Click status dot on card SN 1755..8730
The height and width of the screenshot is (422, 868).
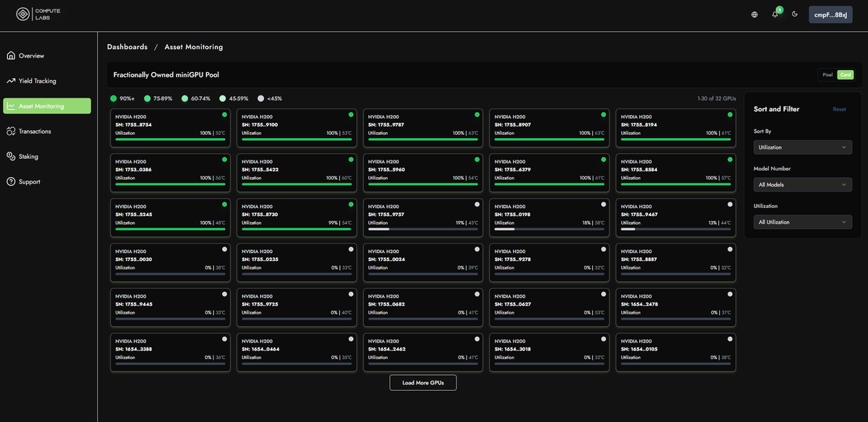[x=351, y=204]
